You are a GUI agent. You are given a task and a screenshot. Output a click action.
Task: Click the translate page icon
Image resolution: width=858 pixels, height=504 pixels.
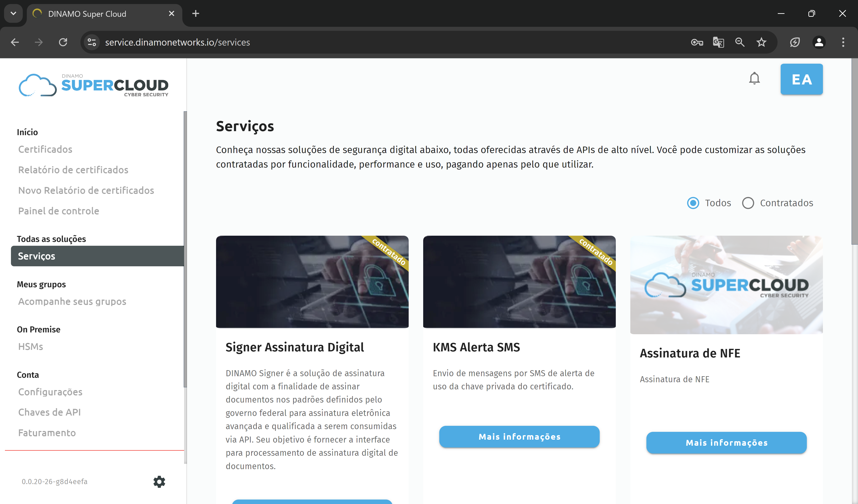(x=718, y=42)
